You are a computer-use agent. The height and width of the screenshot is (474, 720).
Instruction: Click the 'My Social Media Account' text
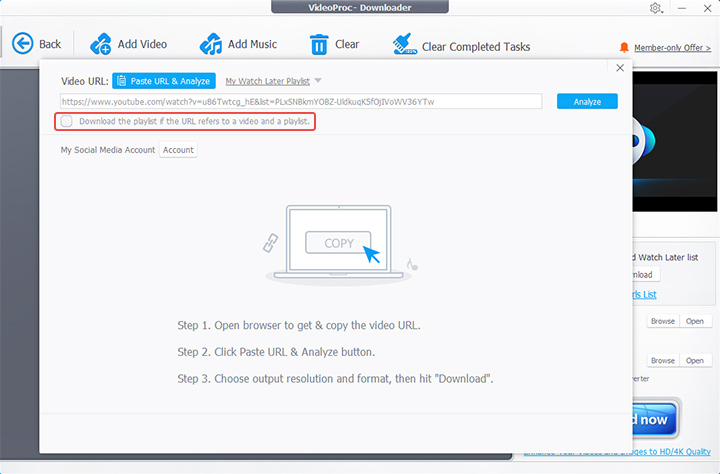108,150
